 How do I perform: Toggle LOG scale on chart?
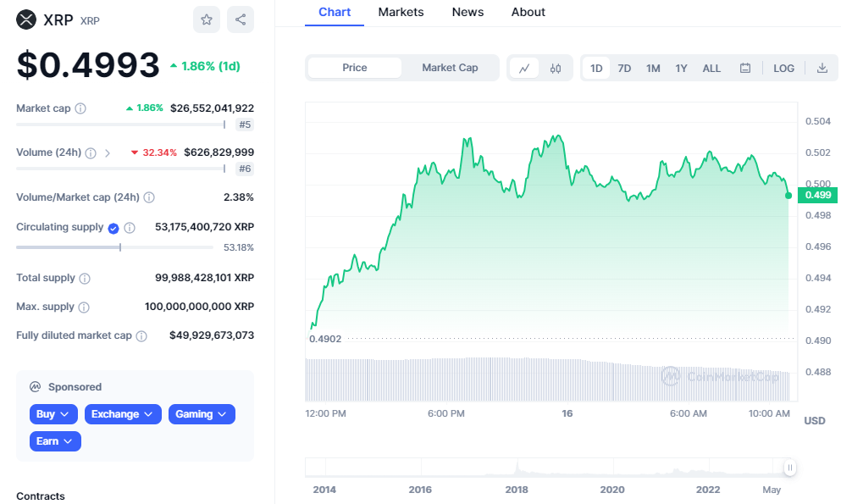783,68
